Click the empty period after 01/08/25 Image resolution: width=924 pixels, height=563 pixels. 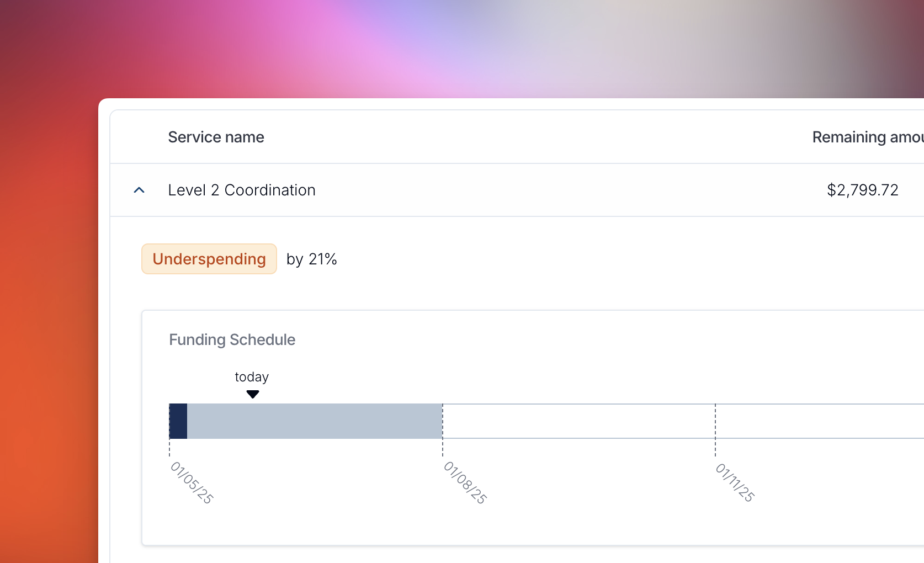(x=578, y=421)
